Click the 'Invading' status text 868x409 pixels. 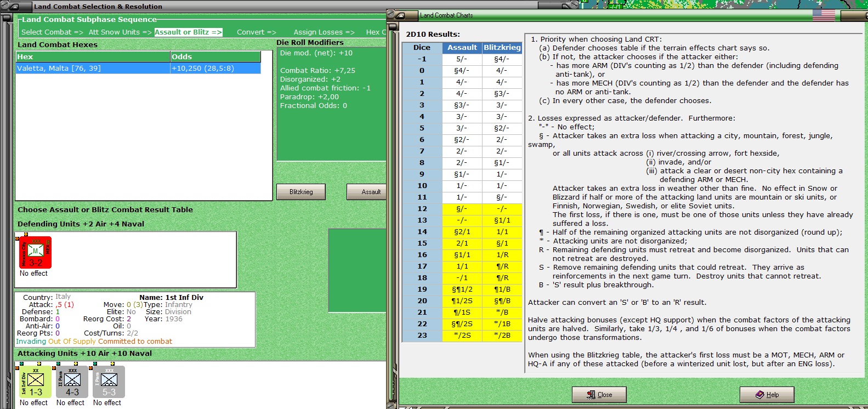click(31, 342)
